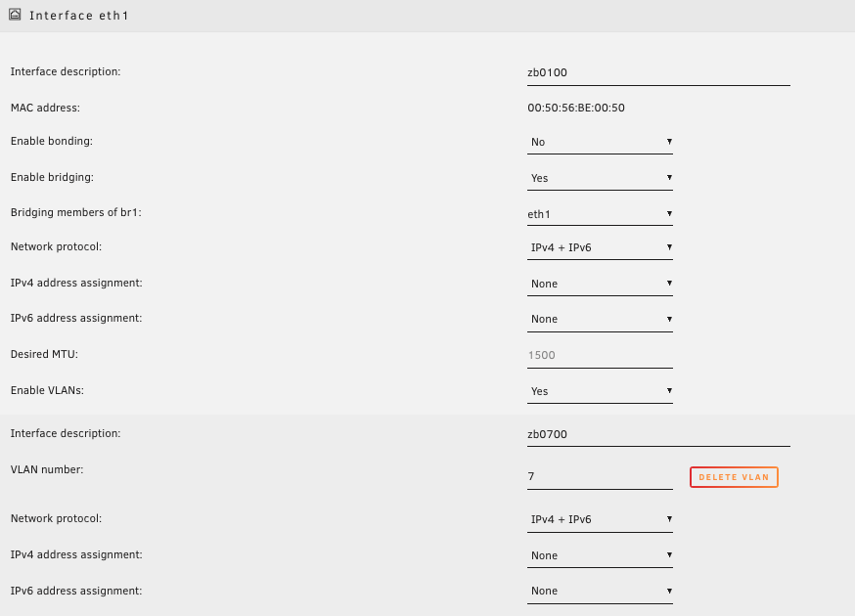Edit the zb0100 interface description field

pyautogui.click(x=658, y=73)
